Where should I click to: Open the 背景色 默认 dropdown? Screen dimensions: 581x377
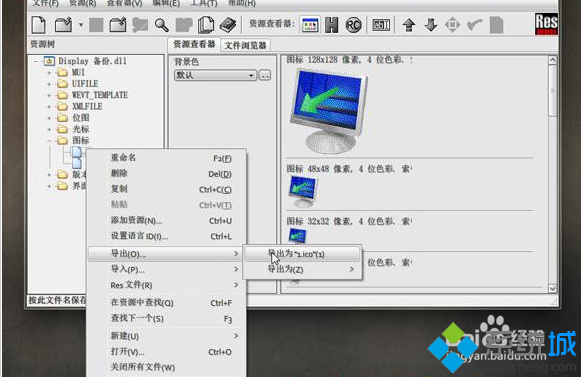click(215, 75)
